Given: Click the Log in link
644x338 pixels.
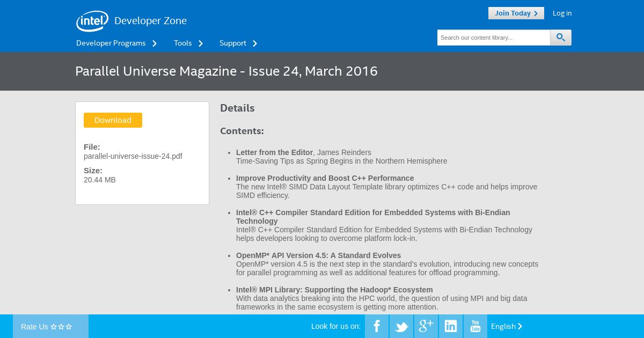Looking at the screenshot, I should tap(562, 13).
